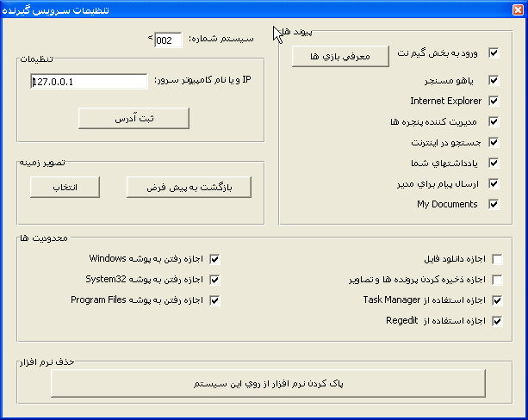Screen dimensions: 528x420
Task: Focus the server IP field 127.0.0.1
Action: click(x=89, y=82)
